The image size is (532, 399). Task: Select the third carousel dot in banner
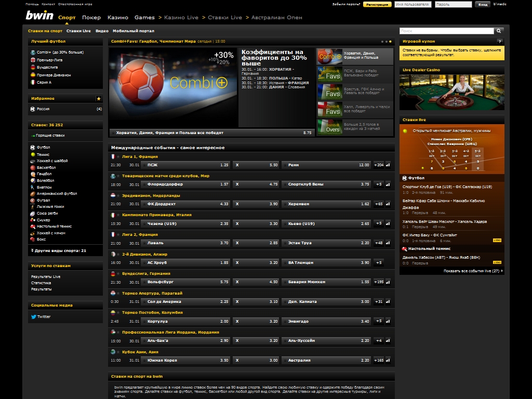tap(390, 41)
